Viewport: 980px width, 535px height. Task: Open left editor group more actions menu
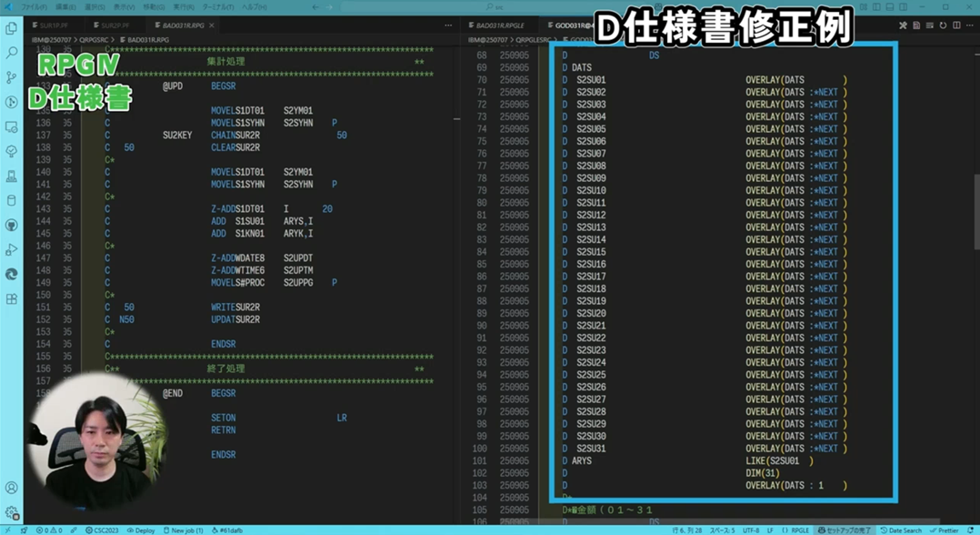coord(448,25)
